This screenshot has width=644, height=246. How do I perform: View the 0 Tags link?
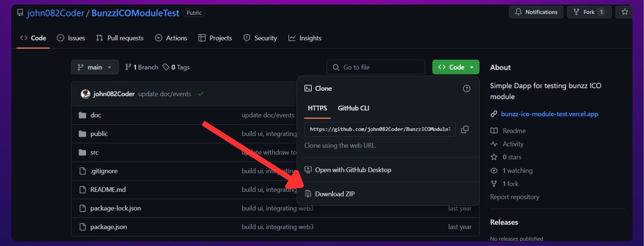point(176,67)
